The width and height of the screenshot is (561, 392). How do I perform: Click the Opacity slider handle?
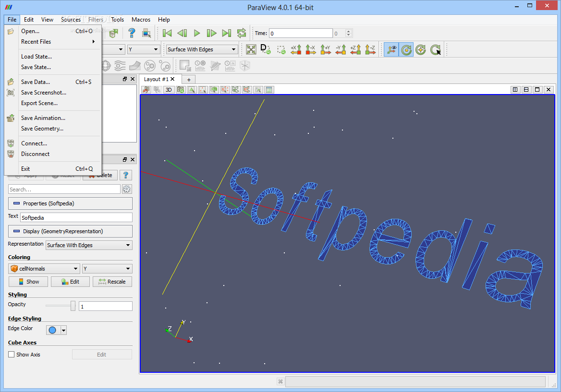(x=73, y=306)
